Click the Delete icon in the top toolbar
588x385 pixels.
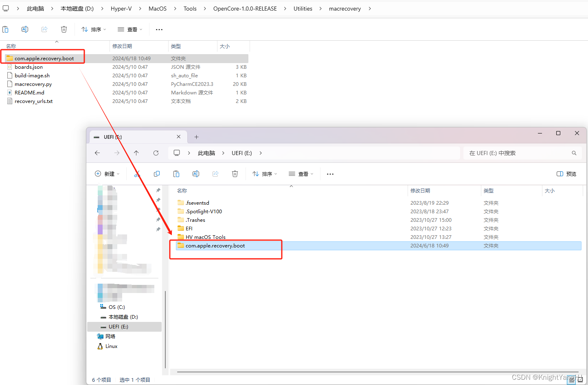click(64, 29)
